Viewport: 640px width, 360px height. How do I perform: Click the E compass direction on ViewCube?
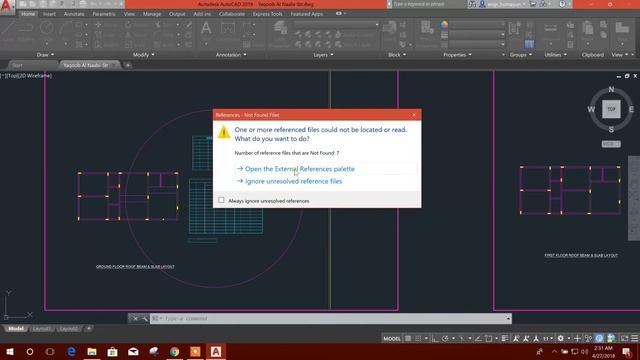[631, 109]
